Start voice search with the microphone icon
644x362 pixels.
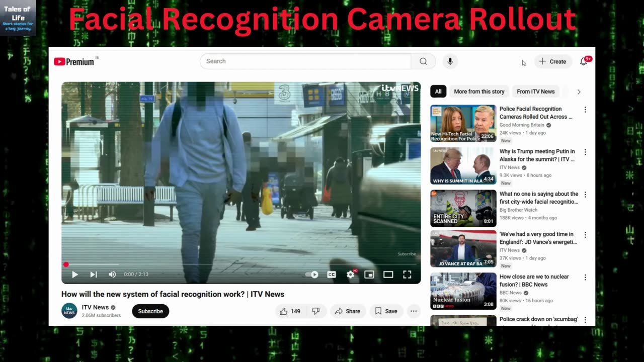[450, 61]
